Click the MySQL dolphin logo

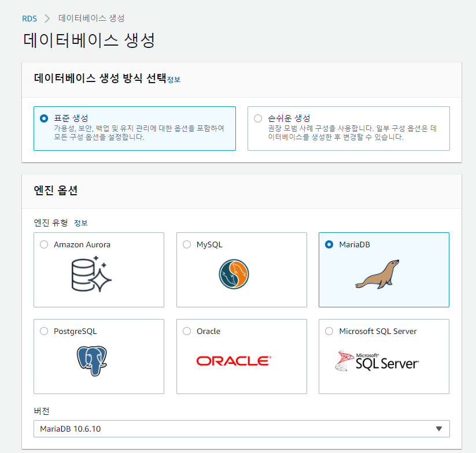pyautogui.click(x=234, y=274)
